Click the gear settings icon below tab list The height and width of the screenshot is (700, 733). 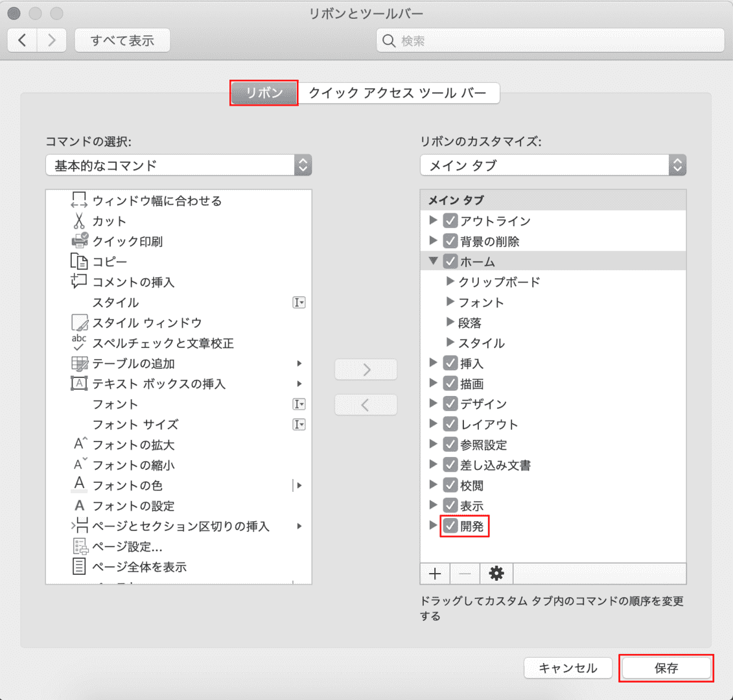(x=496, y=573)
